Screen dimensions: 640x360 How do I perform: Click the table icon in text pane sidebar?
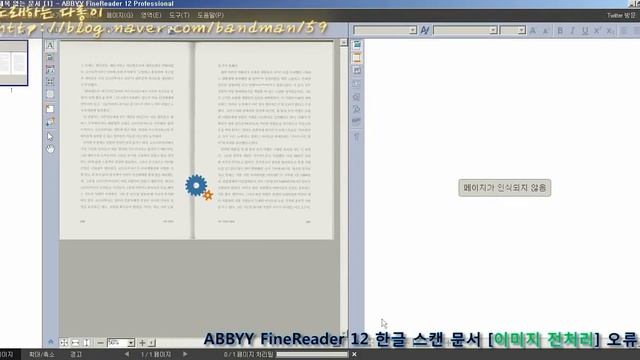[357, 84]
